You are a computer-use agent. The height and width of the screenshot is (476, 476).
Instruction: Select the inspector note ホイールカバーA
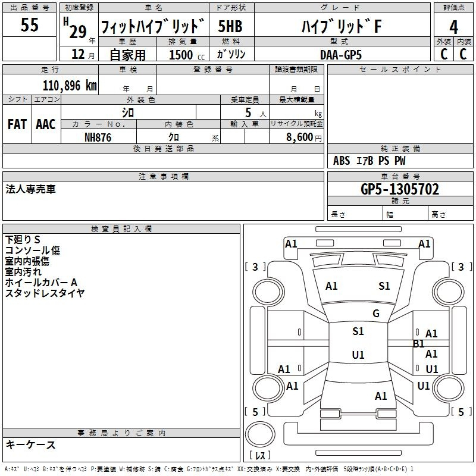click(41, 282)
